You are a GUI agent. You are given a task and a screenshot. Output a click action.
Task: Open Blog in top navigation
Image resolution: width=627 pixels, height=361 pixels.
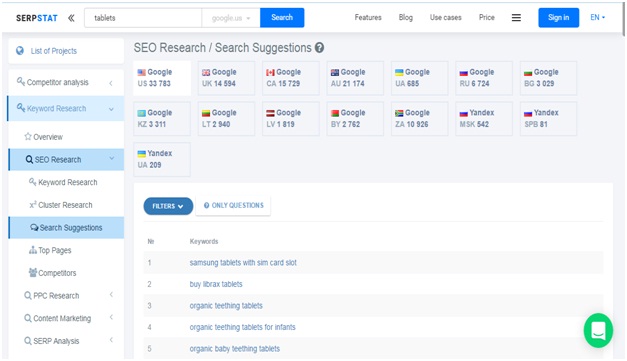[x=405, y=18]
